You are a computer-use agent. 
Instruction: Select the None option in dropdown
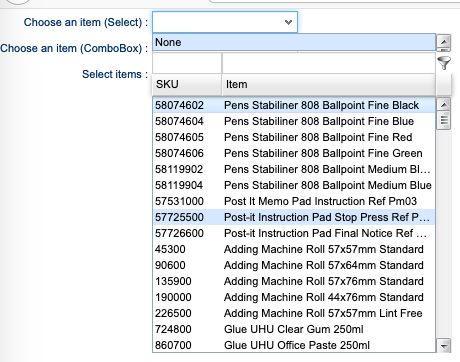(x=294, y=42)
